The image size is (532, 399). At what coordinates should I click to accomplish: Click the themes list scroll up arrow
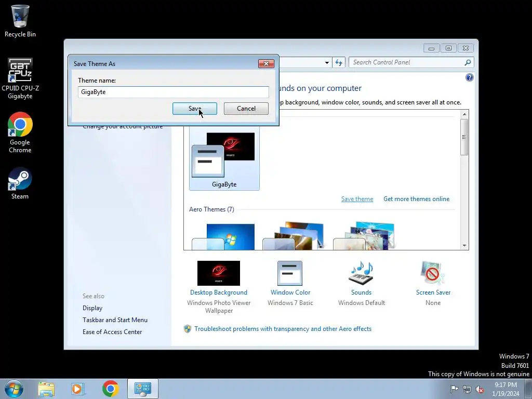click(464, 114)
